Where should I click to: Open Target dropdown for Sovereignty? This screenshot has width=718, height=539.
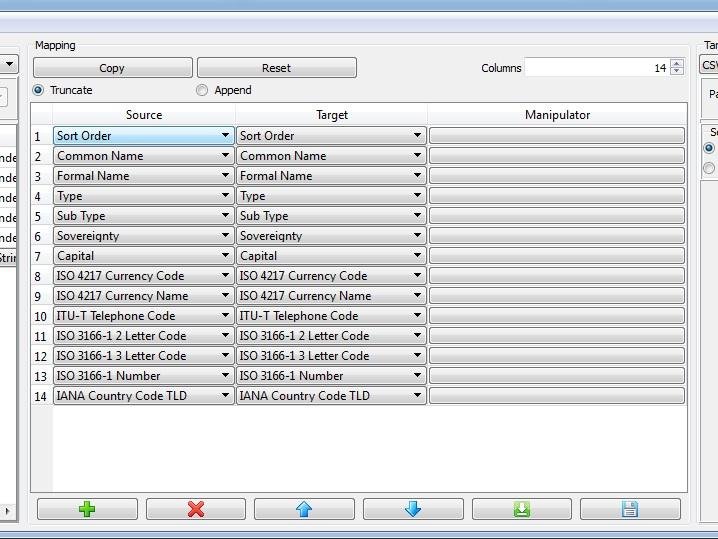(331, 236)
